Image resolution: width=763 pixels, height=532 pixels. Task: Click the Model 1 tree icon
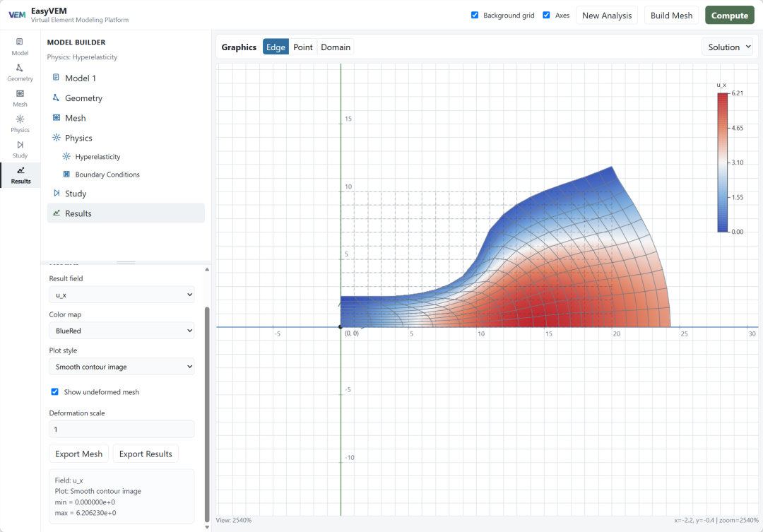56,78
